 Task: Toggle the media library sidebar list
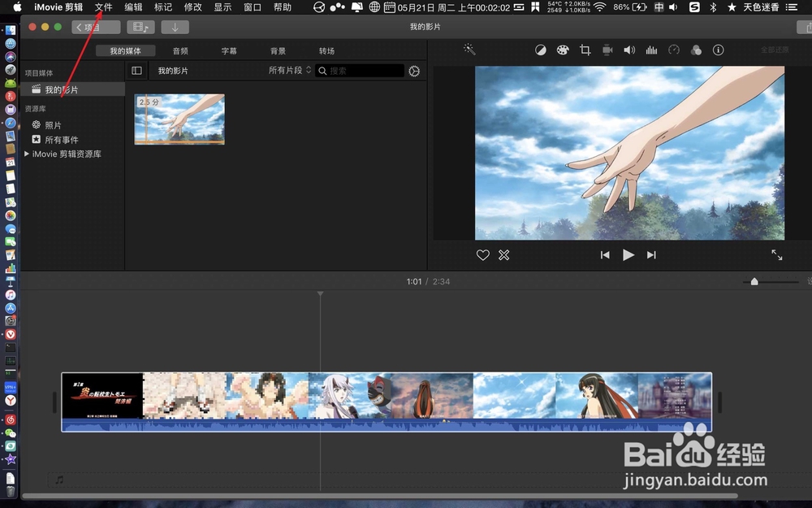click(136, 71)
